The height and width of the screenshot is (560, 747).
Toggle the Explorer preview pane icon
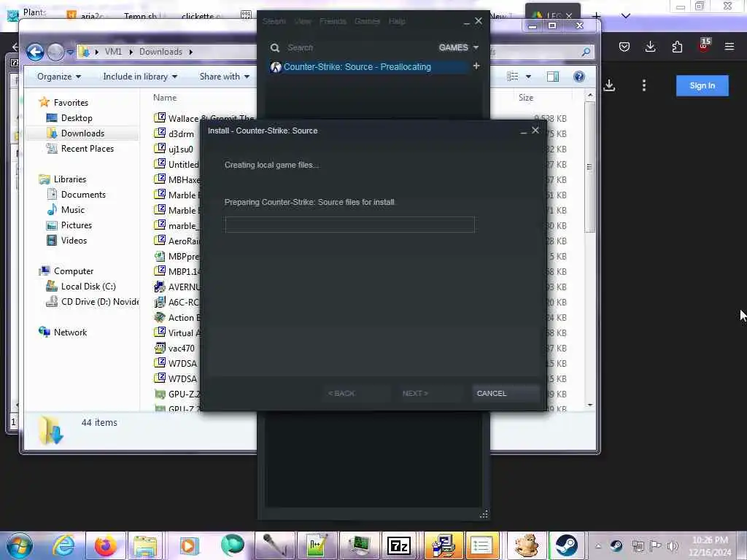[x=553, y=77]
